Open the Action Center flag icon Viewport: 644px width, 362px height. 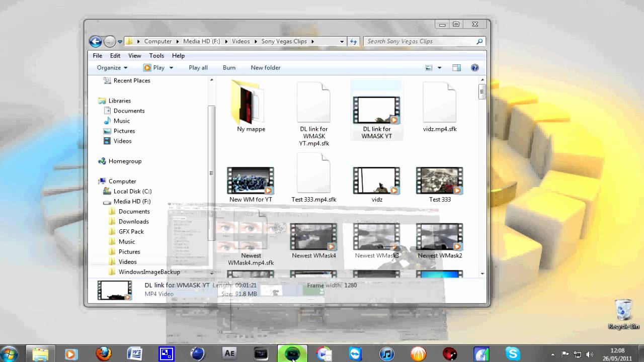pos(566,354)
